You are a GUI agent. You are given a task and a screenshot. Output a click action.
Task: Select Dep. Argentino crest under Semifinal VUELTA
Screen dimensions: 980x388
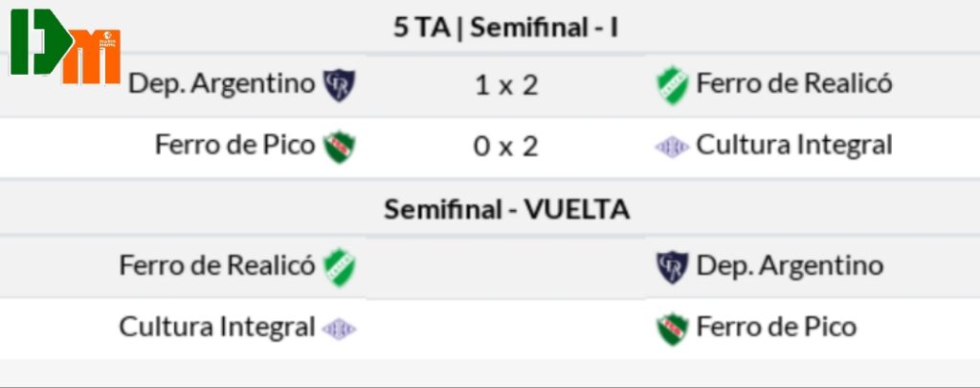point(672,266)
